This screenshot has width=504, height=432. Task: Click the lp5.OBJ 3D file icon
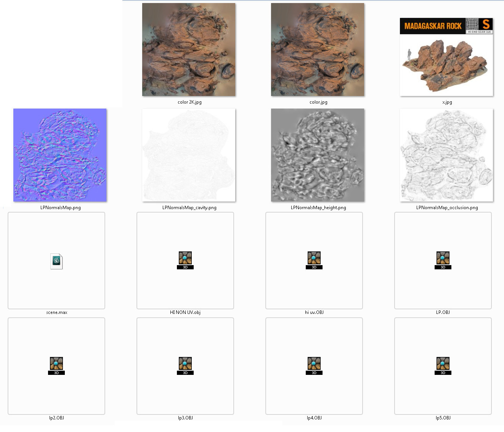click(x=443, y=366)
